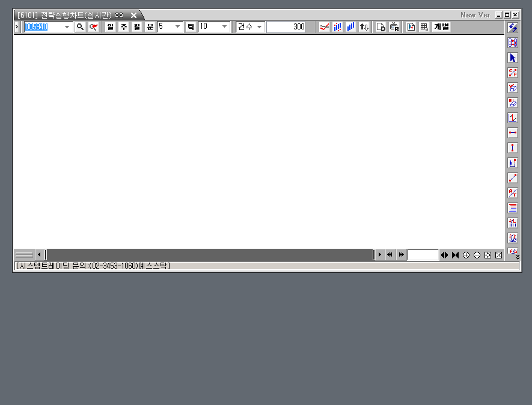Click the refresh icon atop right sidebar
Viewport: 532px width, 405px height.
[x=513, y=28]
